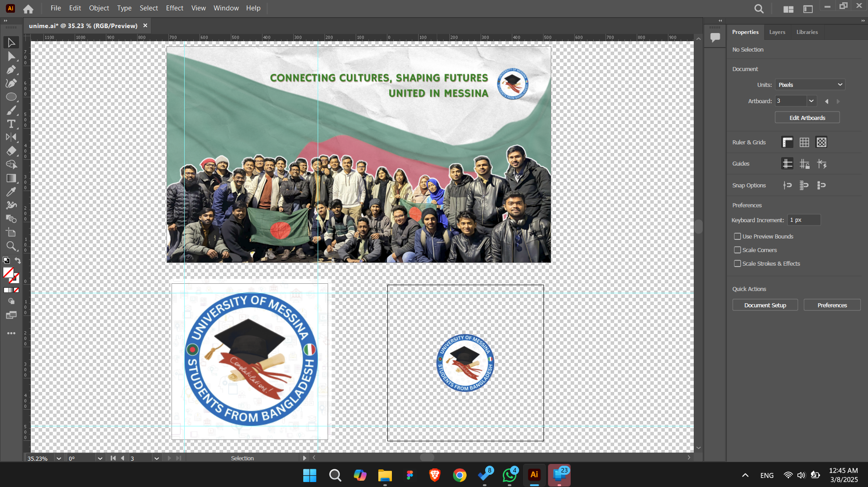Image resolution: width=868 pixels, height=487 pixels.
Task: Toggle Snap to Grid option
Action: click(804, 185)
